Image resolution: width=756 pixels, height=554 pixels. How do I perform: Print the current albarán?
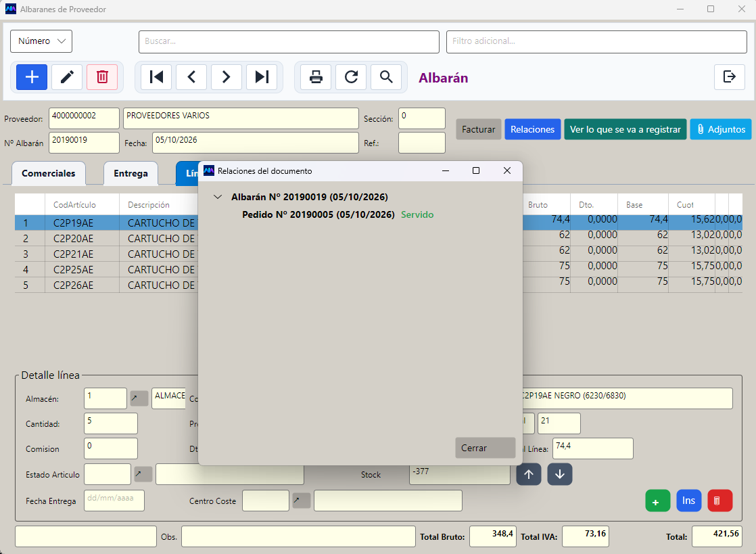(x=316, y=77)
